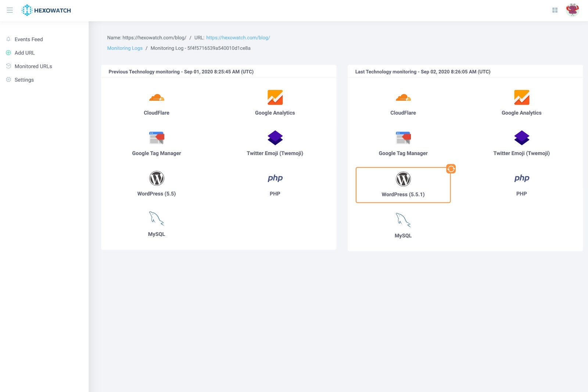Viewport: 588px width, 392px height.
Task: Click Twitter Emoji icon in last monitoring
Action: click(521, 138)
